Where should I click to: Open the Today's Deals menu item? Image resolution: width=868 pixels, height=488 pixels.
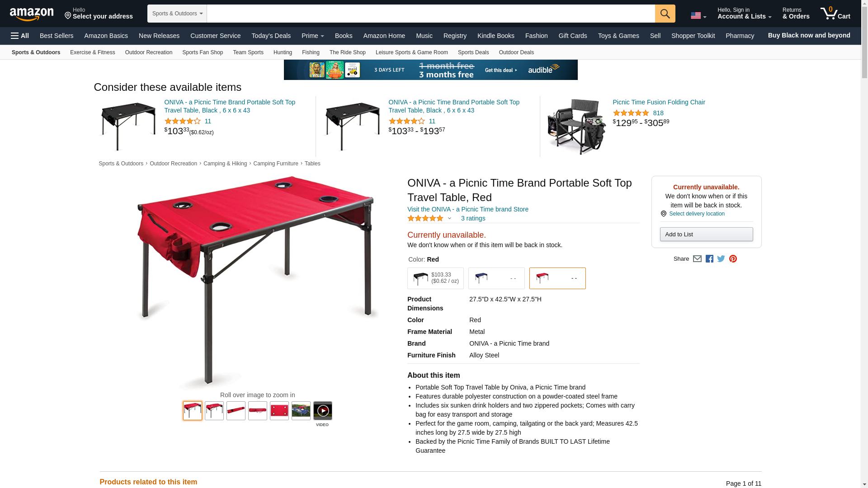pyautogui.click(x=271, y=36)
